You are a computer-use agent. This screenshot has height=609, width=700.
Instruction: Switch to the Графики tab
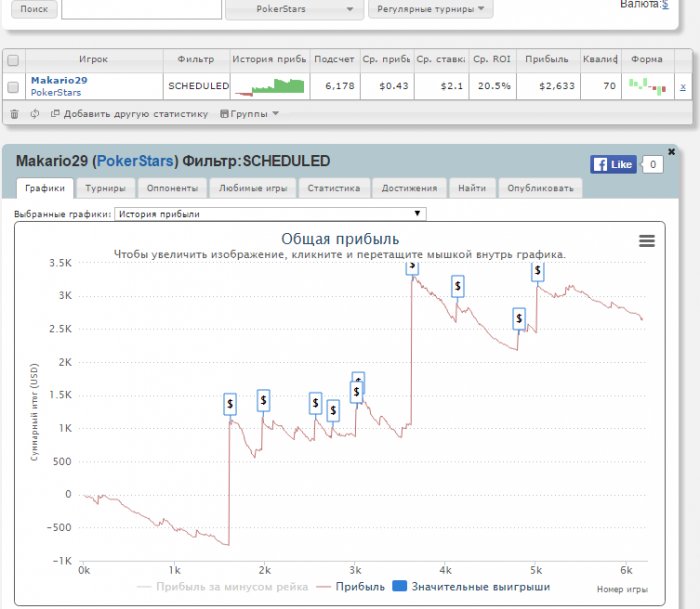(45, 188)
